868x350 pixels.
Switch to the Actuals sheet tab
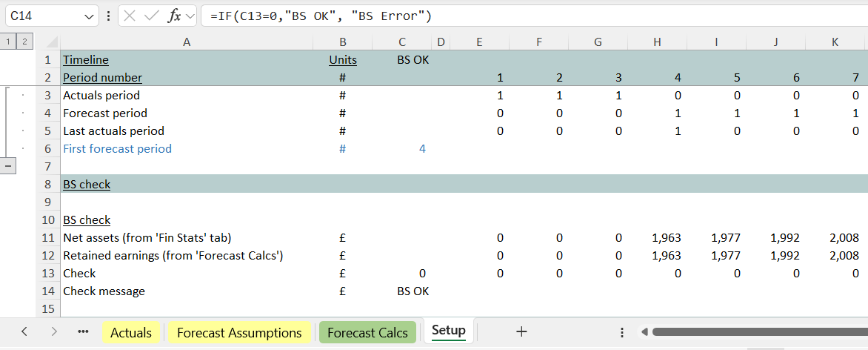click(131, 333)
